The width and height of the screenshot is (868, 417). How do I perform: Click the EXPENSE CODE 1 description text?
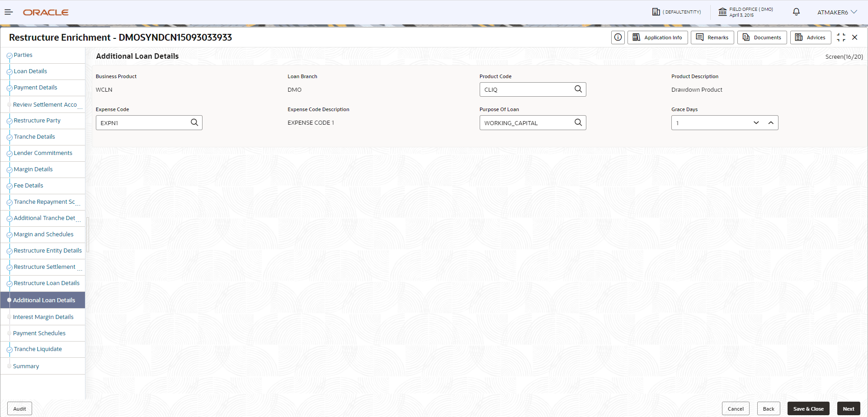pyautogui.click(x=311, y=123)
